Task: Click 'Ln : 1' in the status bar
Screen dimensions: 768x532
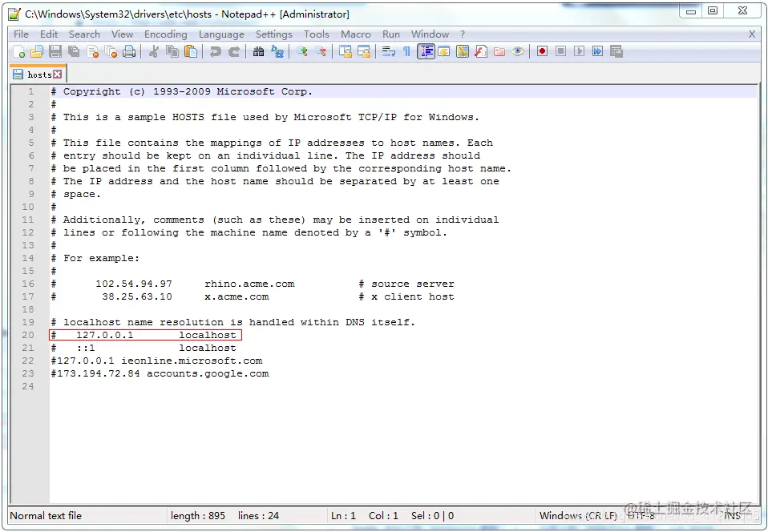Action: pyautogui.click(x=343, y=515)
